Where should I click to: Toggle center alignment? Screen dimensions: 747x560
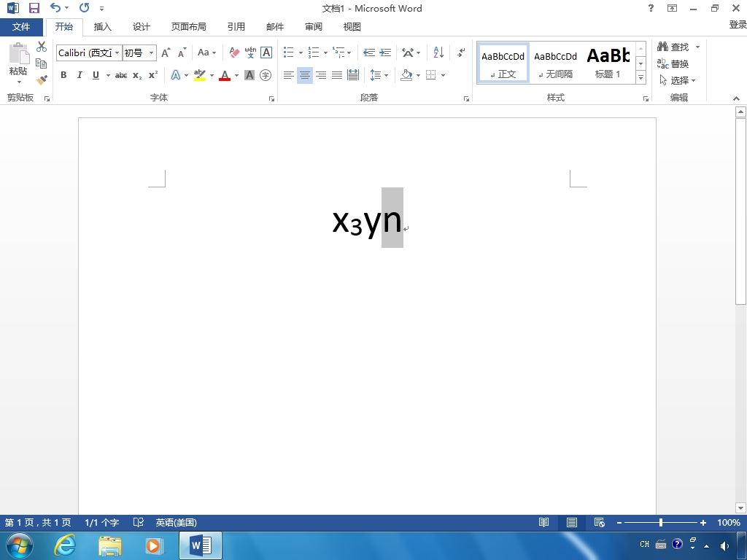(305, 75)
